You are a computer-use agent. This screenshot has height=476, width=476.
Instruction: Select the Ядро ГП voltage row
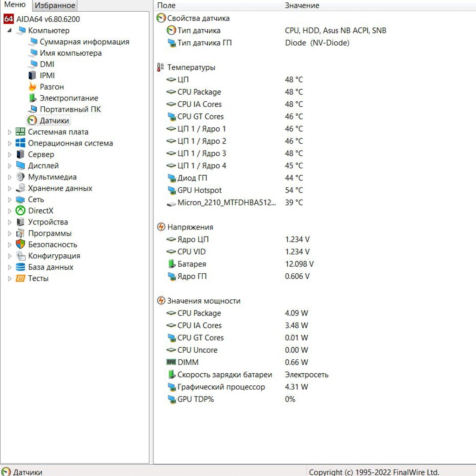pos(315,276)
